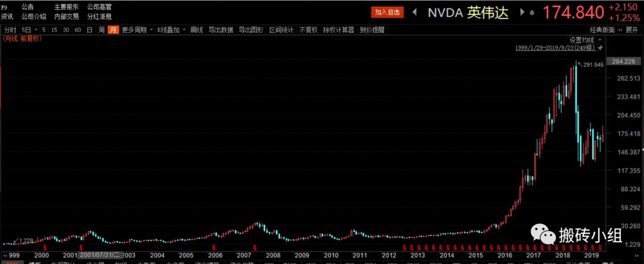Select the 日 daily period

pyautogui.click(x=89, y=30)
